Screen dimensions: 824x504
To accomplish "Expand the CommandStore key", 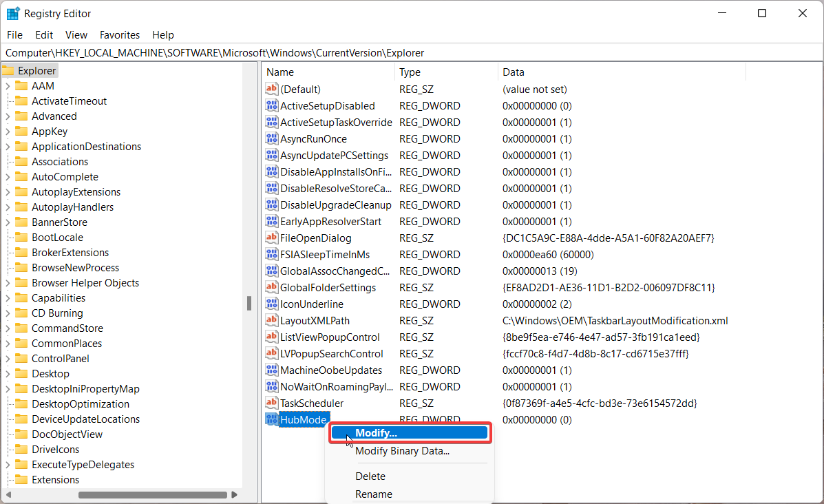I will coord(8,328).
